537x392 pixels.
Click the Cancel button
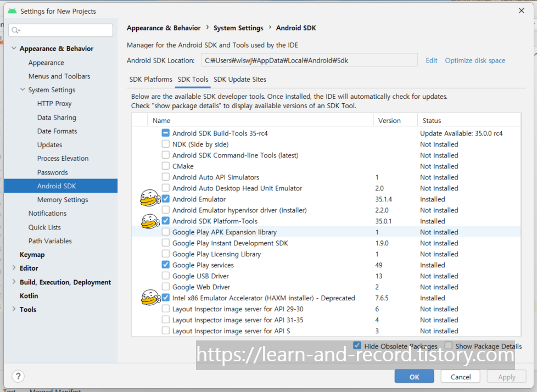pos(460,377)
